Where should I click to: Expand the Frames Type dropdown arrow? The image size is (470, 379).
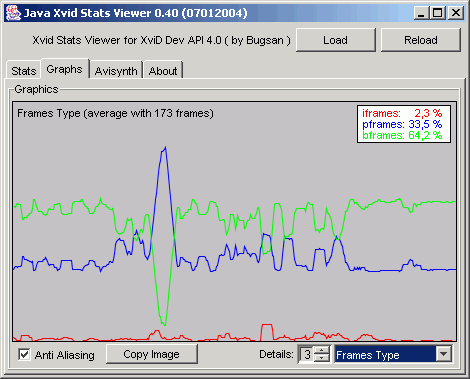coord(444,354)
